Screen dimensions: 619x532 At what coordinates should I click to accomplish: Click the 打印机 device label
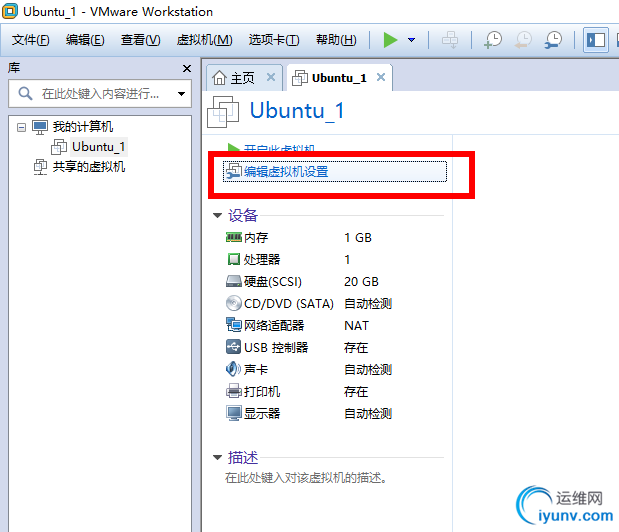click(262, 392)
